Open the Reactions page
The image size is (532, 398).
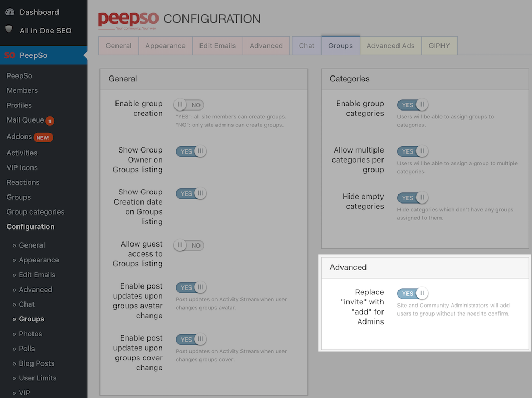(23, 182)
